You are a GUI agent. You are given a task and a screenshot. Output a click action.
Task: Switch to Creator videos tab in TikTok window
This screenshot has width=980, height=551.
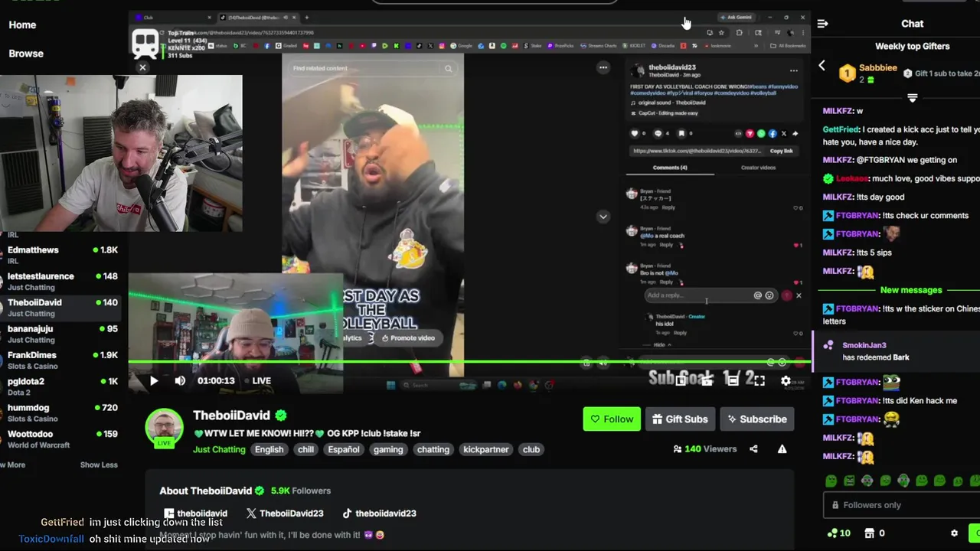pos(758,168)
